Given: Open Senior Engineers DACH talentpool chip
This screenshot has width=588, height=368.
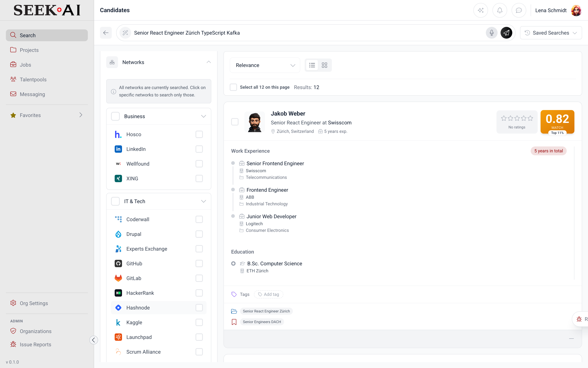Looking at the screenshot, I should [262, 322].
